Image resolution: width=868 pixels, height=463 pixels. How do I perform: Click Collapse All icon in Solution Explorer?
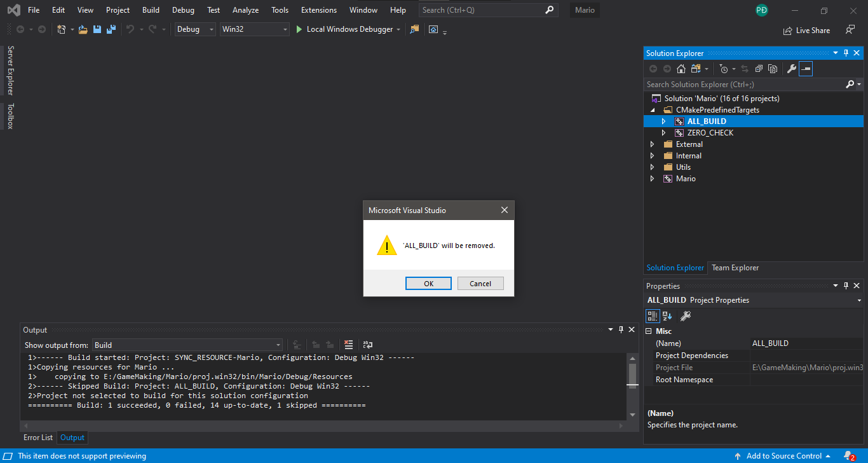tap(759, 69)
